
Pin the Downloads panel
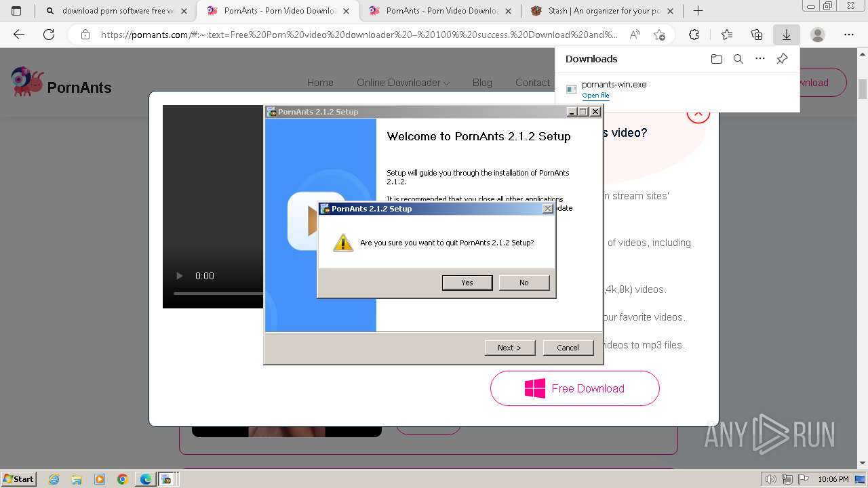pos(782,59)
